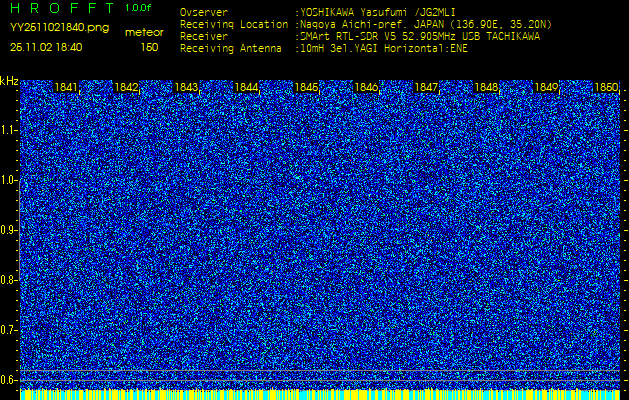
Task: Click the 1849 time marker
Action: (546, 87)
